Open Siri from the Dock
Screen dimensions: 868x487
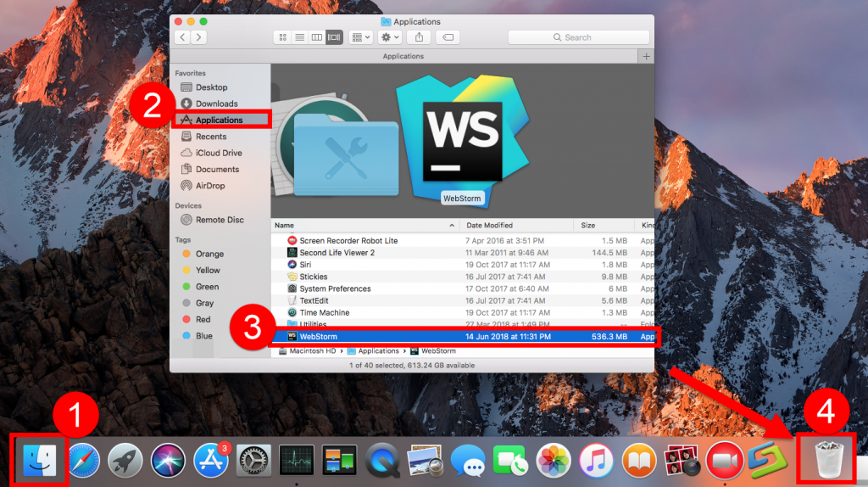click(168, 461)
